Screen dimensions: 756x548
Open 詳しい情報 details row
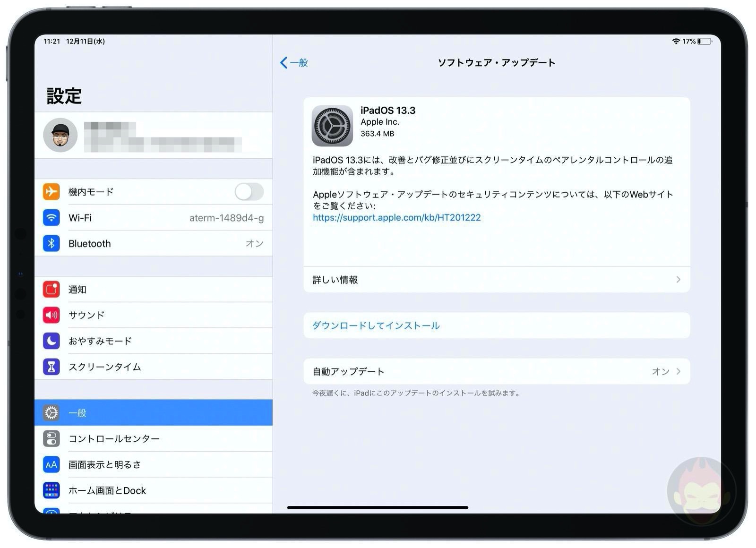pos(497,280)
